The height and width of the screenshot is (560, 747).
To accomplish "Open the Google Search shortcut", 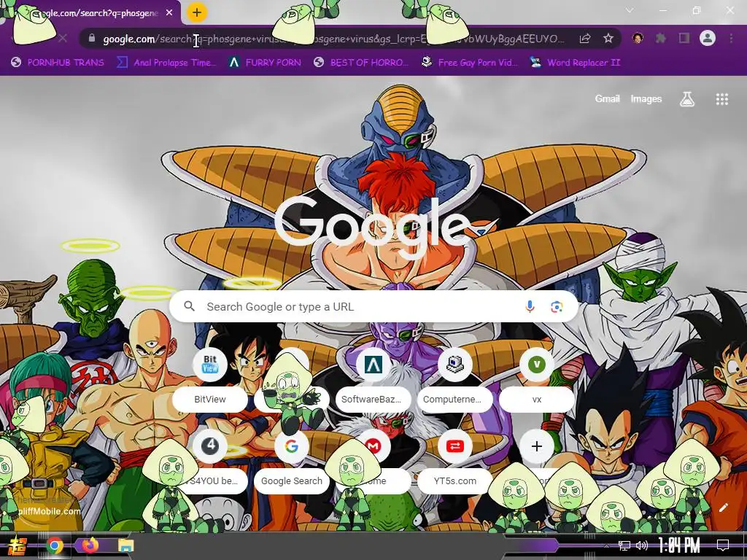I will 292,461.
